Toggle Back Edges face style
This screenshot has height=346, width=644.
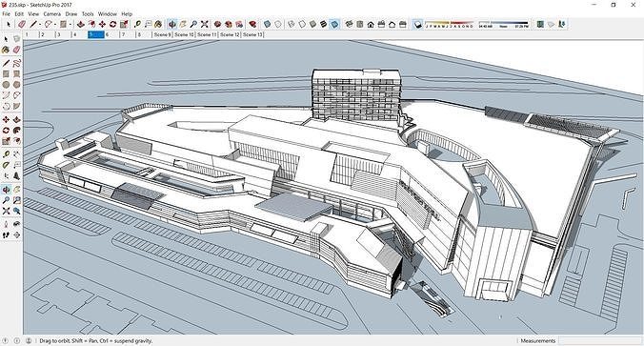(278, 24)
